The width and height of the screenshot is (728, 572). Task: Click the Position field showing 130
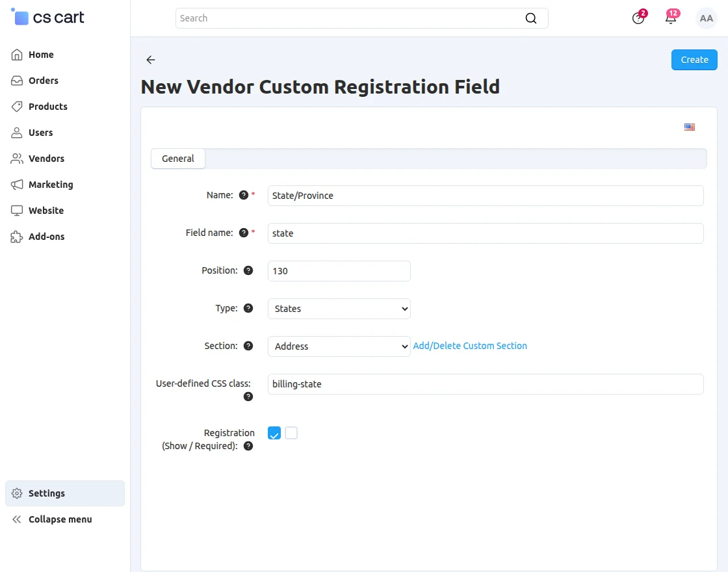[339, 270]
